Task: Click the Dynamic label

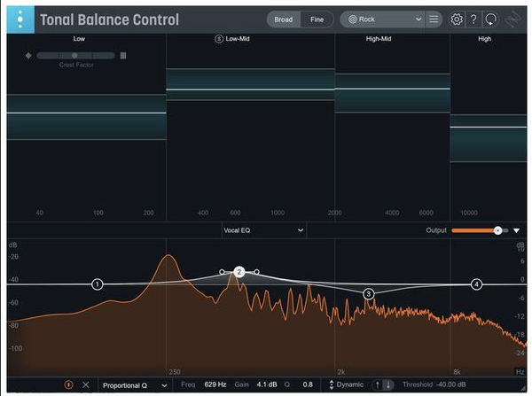Action: coord(350,384)
